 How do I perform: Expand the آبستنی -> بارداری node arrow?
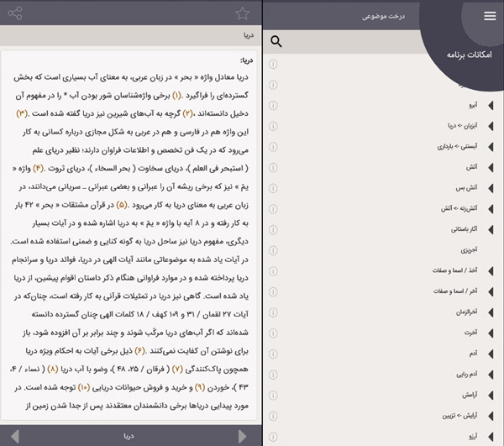coord(491,147)
